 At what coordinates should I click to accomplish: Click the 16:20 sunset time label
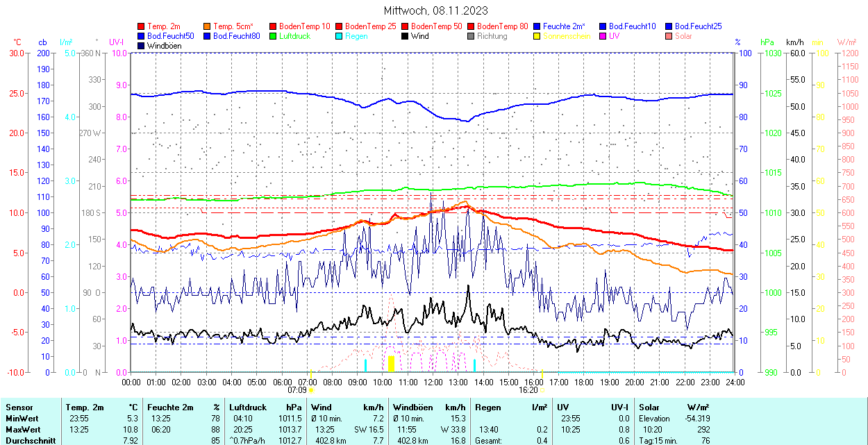point(526,390)
